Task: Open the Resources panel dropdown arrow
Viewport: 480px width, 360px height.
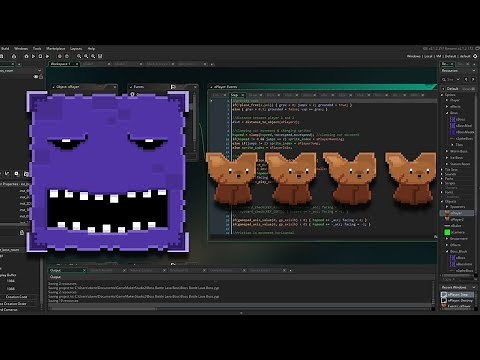Action: pos(474,71)
